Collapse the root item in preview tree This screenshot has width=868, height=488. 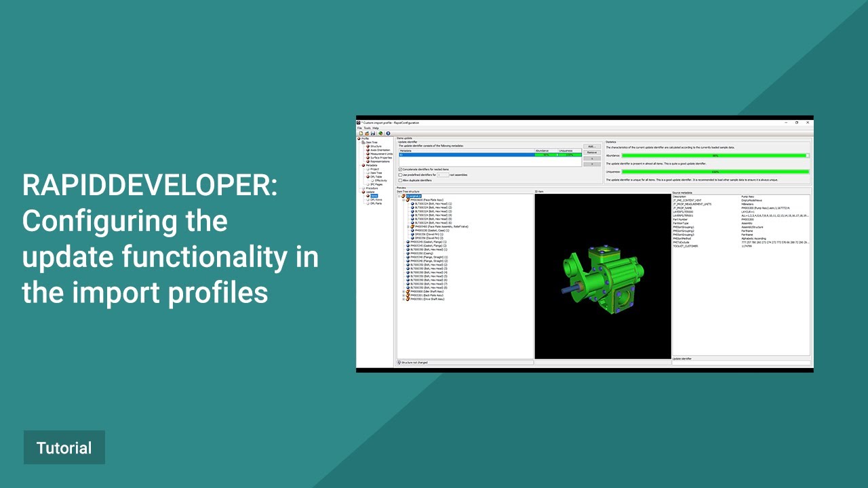pos(399,196)
